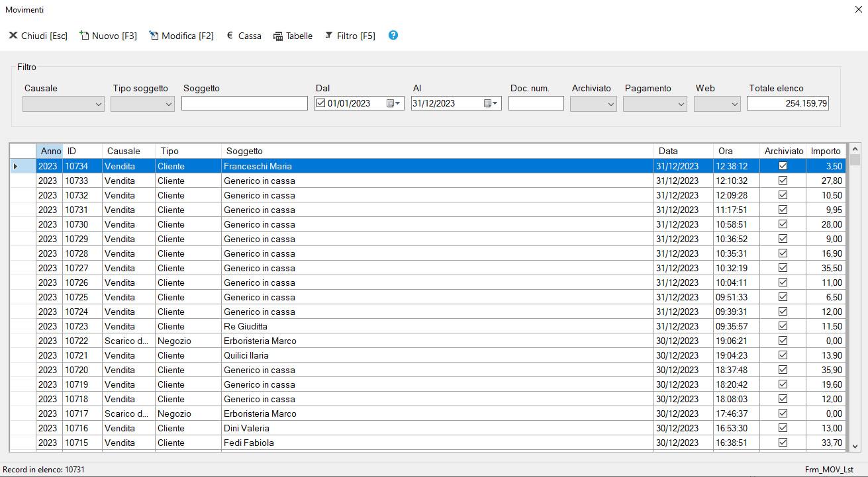Select the Dini Valeria subject cell
Screen dimensions: 868x477
tap(438, 428)
